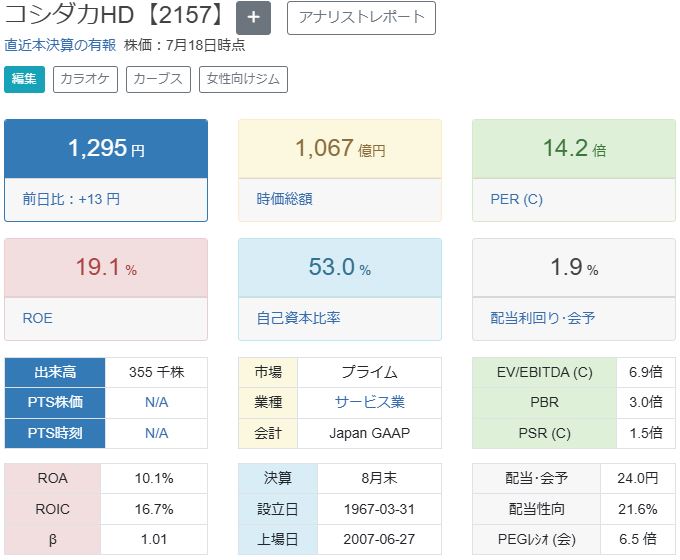Click the PBR label cell
The image size is (680, 560).
pos(545,403)
